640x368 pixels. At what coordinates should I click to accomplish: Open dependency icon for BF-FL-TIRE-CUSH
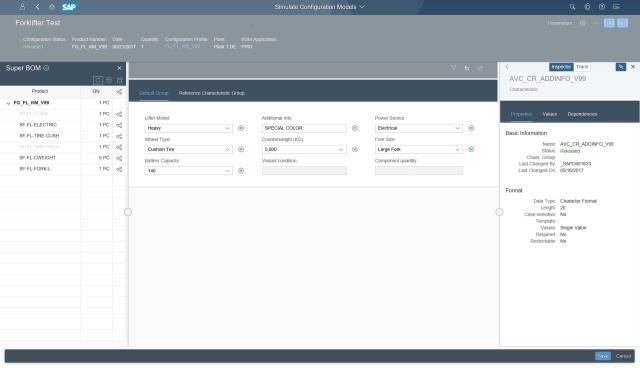(119, 136)
